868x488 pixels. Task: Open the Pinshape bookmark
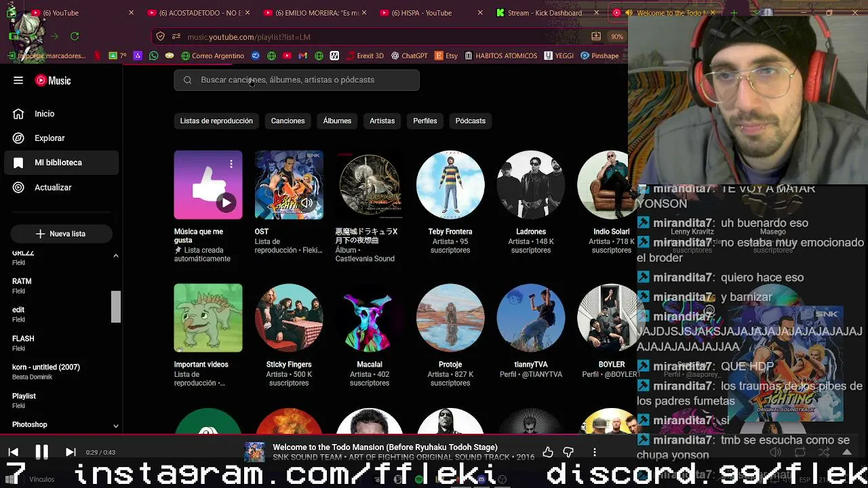click(x=600, y=56)
